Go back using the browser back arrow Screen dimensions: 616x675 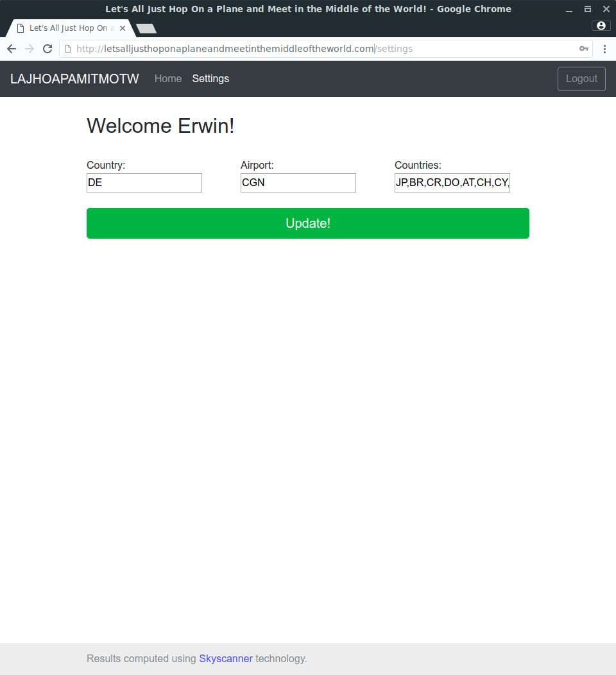[12, 49]
